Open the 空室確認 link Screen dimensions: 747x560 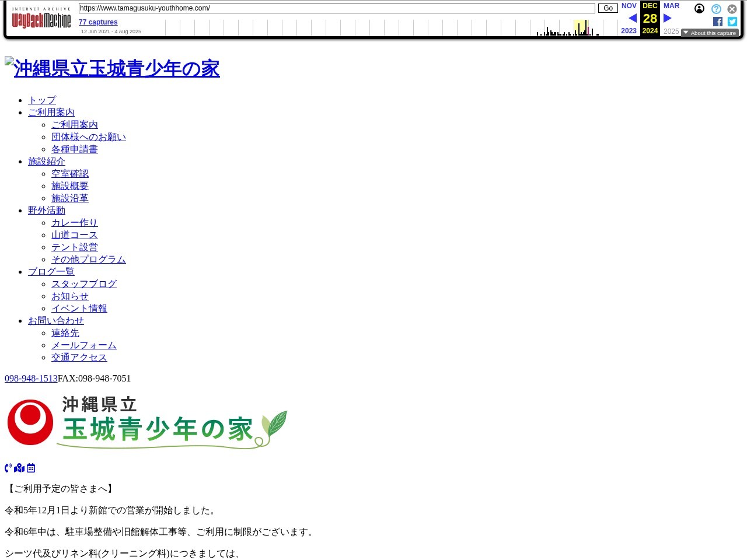[70, 174]
